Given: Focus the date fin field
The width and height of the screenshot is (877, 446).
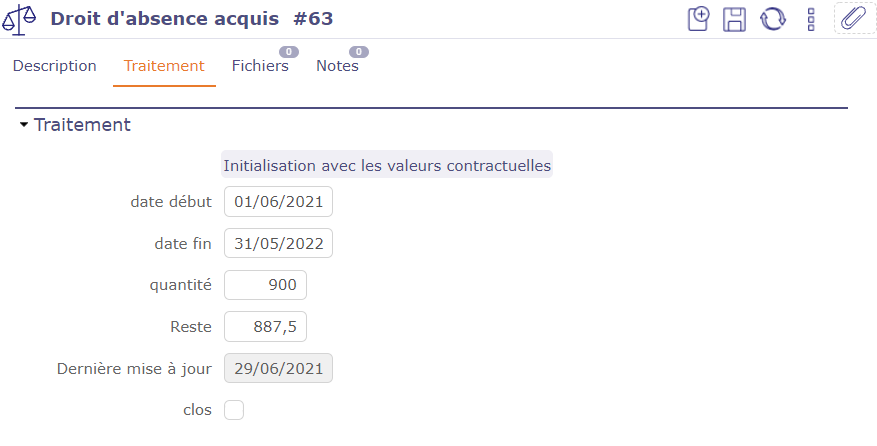Looking at the screenshot, I should click(x=278, y=244).
